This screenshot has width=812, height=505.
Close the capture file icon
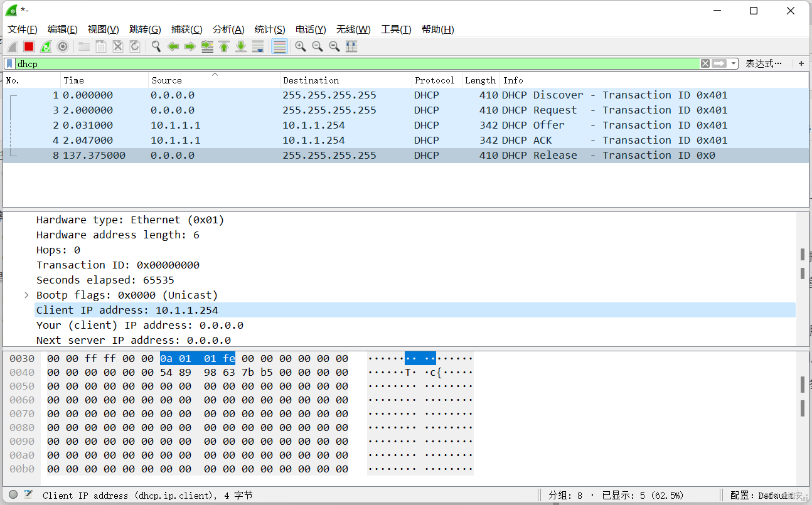[117, 46]
